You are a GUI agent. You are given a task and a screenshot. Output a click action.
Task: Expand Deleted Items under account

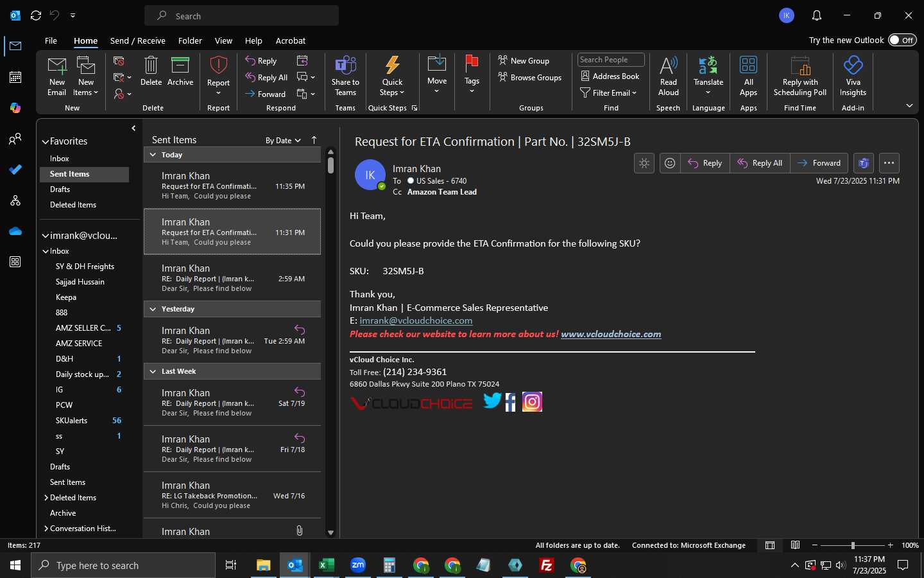[46, 498]
